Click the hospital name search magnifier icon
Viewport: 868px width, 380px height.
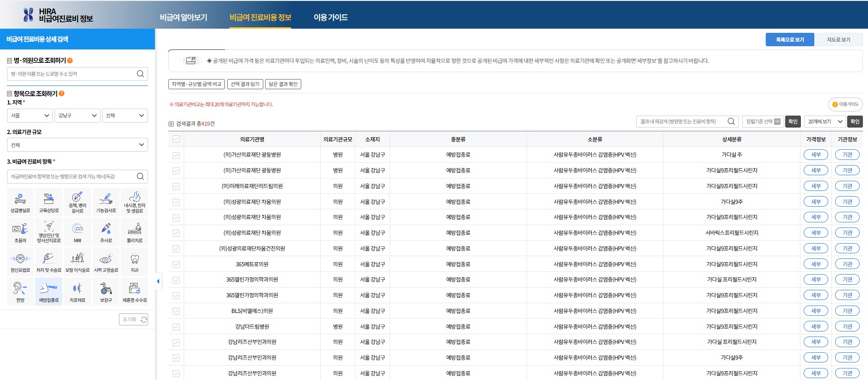coord(140,74)
